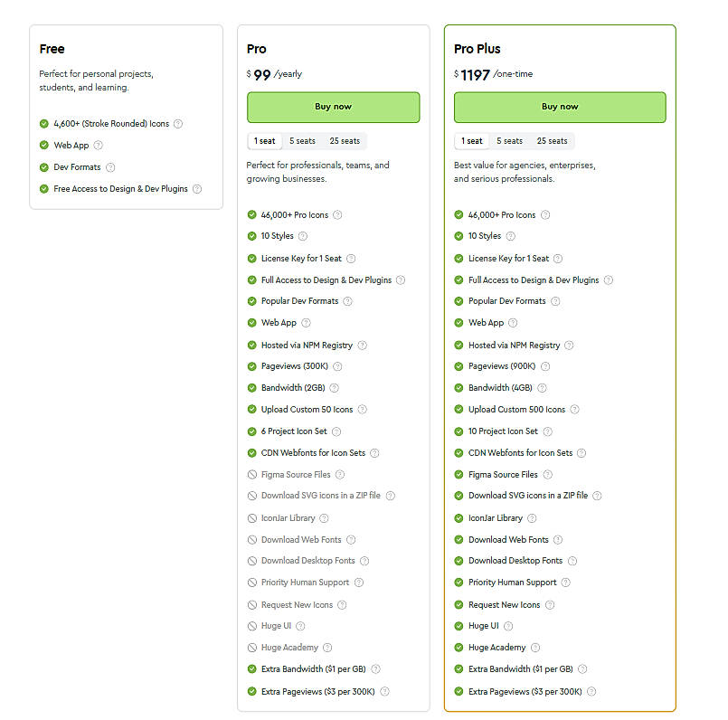Open help icon beside Pro Full Access to Design & Dev Plugins

[401, 280]
